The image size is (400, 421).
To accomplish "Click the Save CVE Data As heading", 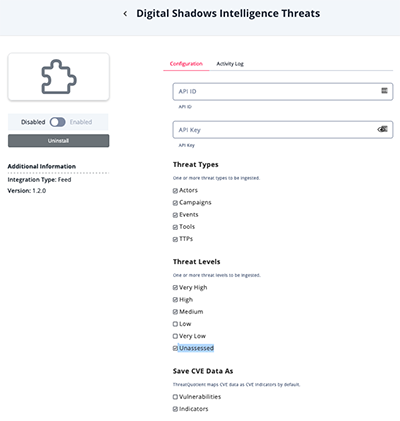I will coord(203,371).
